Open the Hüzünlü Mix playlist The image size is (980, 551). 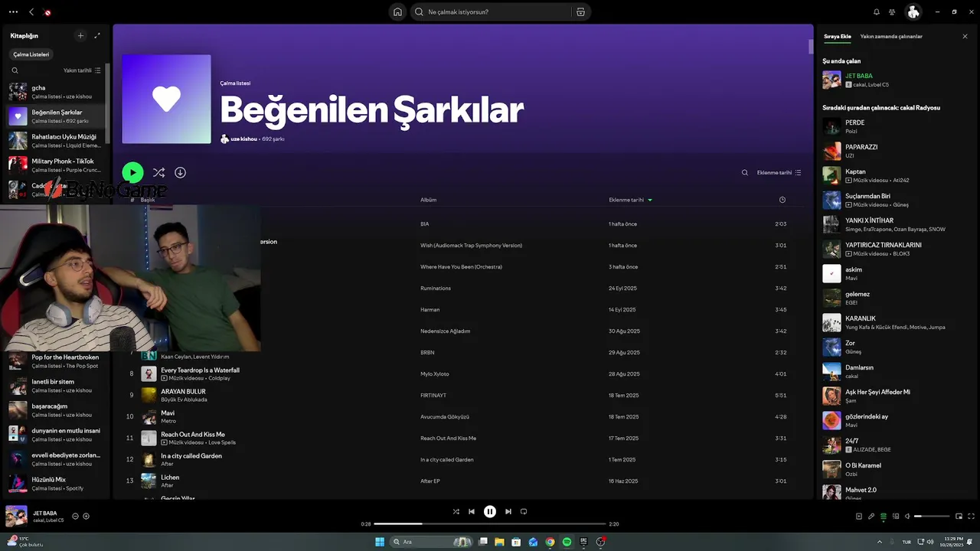click(x=56, y=484)
